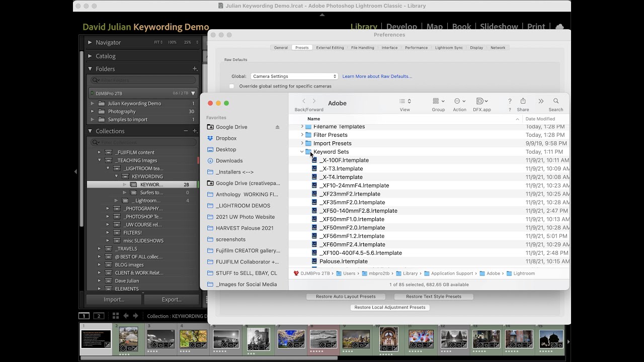Go forward arrow in Lightroom filmstrip toolbar

(x=135, y=316)
